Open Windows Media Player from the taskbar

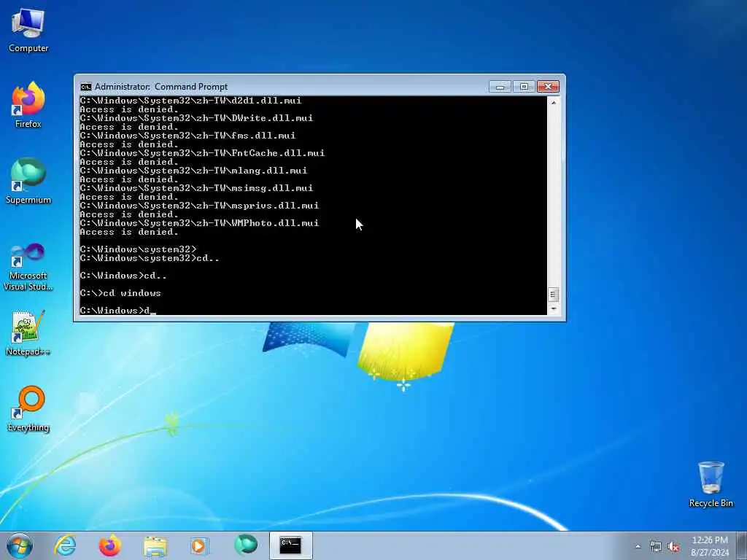coord(200,545)
